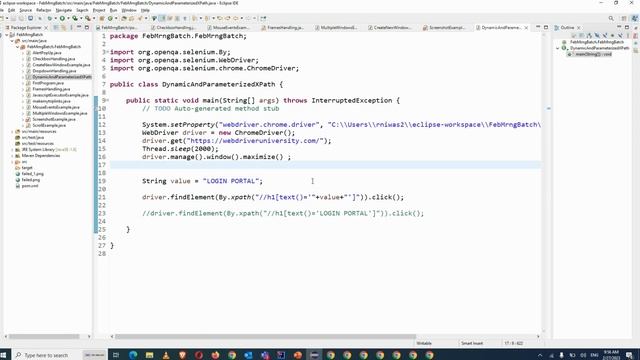Switch to the MouseEventsExam... editor tab
640x360 pixels.
[x=231, y=28]
